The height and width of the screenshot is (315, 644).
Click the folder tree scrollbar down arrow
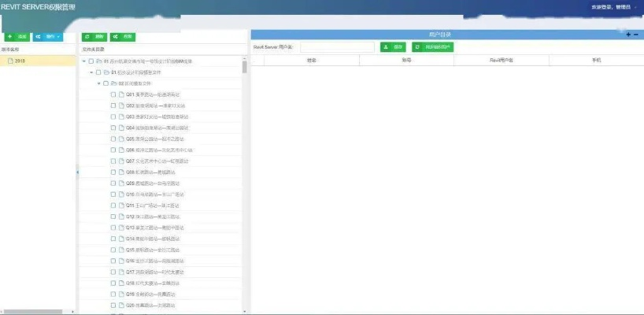tap(244, 312)
